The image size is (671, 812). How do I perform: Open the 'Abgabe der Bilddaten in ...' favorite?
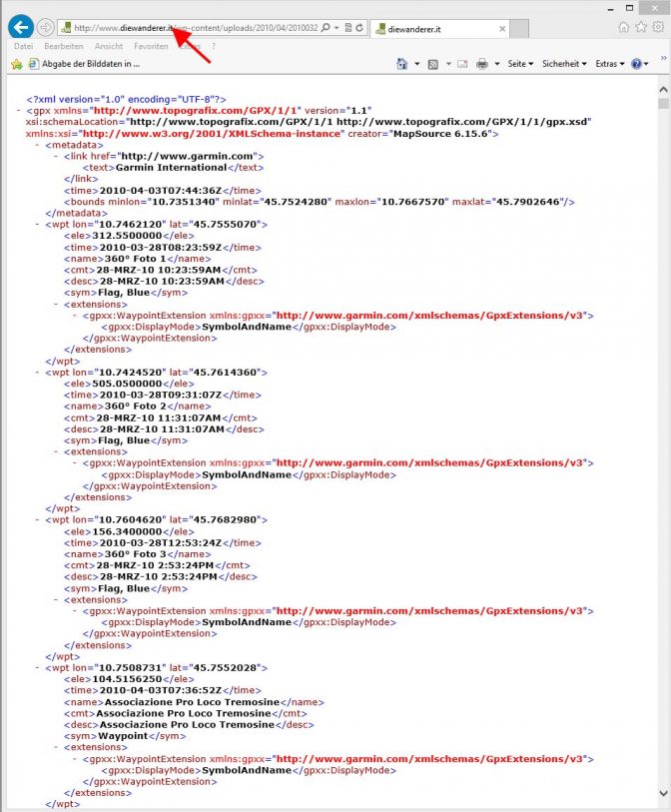(x=85, y=64)
